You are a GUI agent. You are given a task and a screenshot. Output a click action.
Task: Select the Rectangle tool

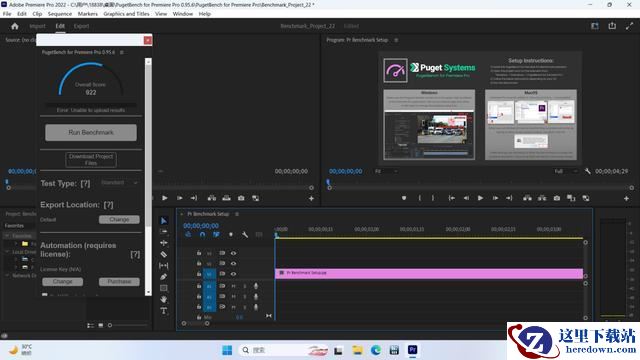[164, 288]
